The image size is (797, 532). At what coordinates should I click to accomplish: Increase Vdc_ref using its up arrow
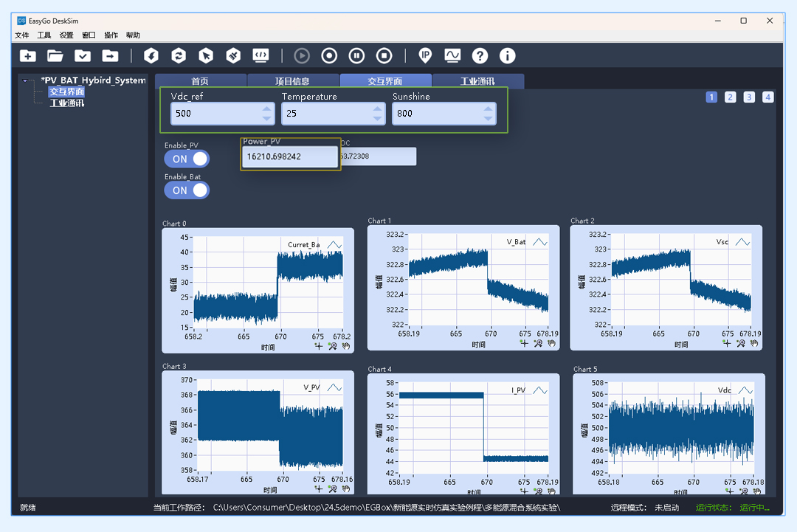(267, 108)
